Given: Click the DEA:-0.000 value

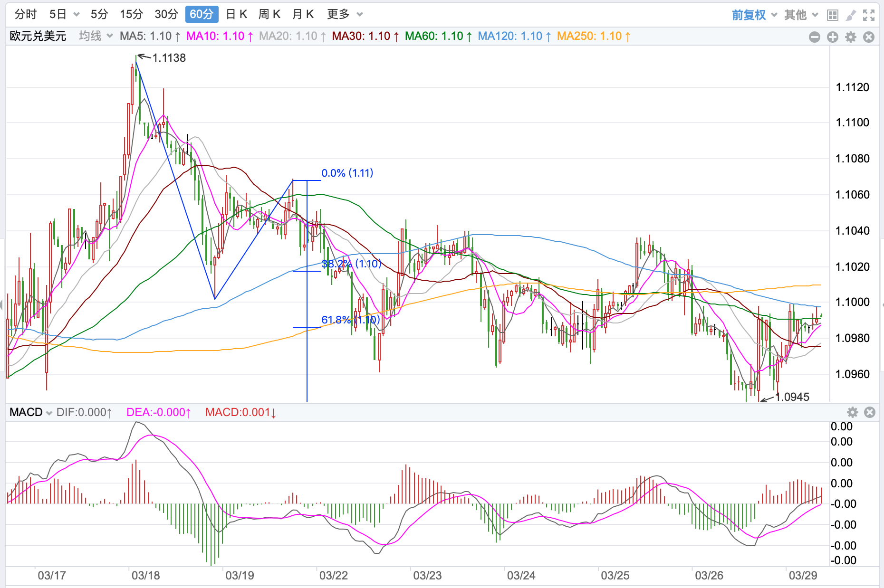Looking at the screenshot, I should pos(158,412).
